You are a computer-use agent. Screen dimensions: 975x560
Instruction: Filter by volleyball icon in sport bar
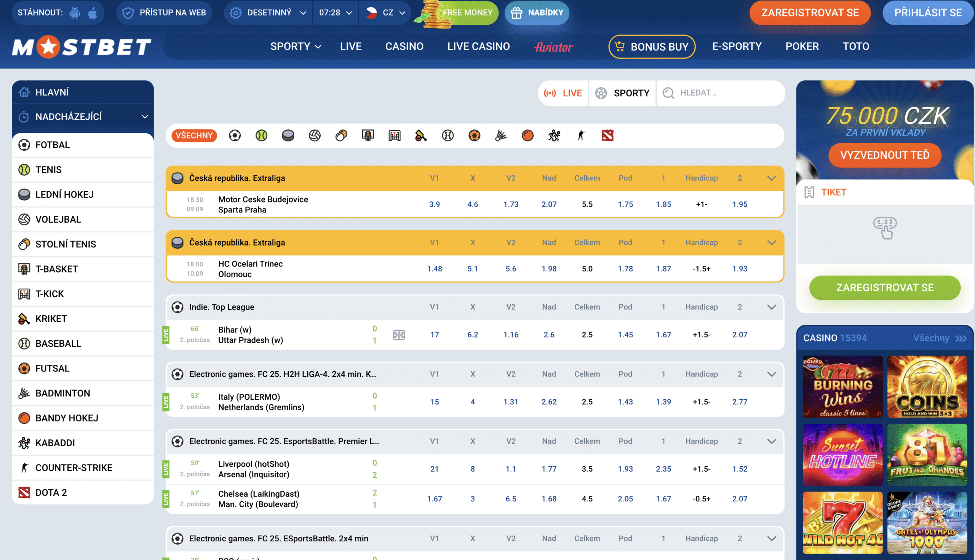[315, 136]
